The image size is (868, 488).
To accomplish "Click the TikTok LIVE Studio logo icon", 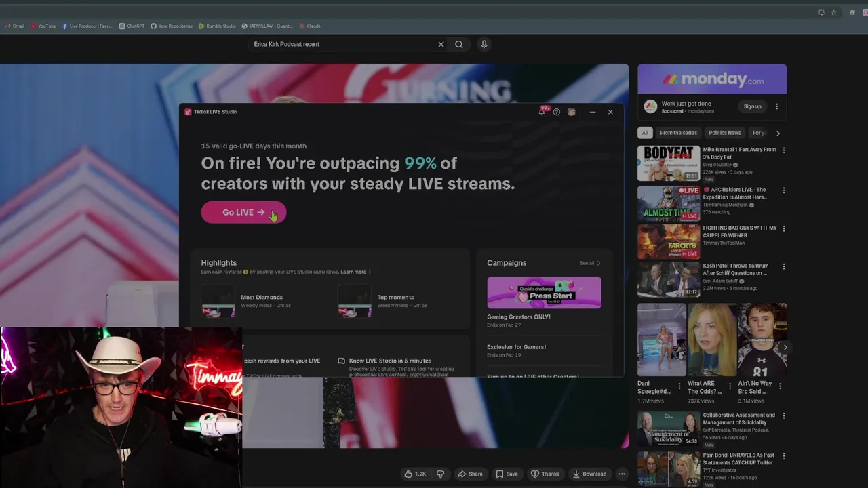I will [x=188, y=112].
